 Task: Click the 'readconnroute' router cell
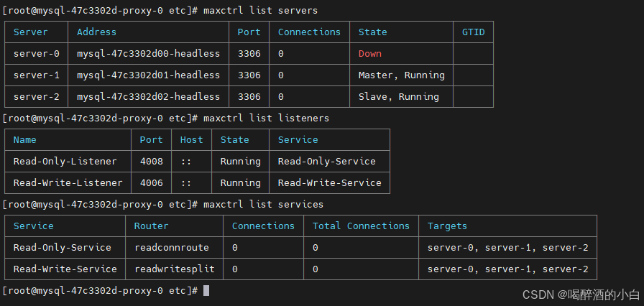171,248
